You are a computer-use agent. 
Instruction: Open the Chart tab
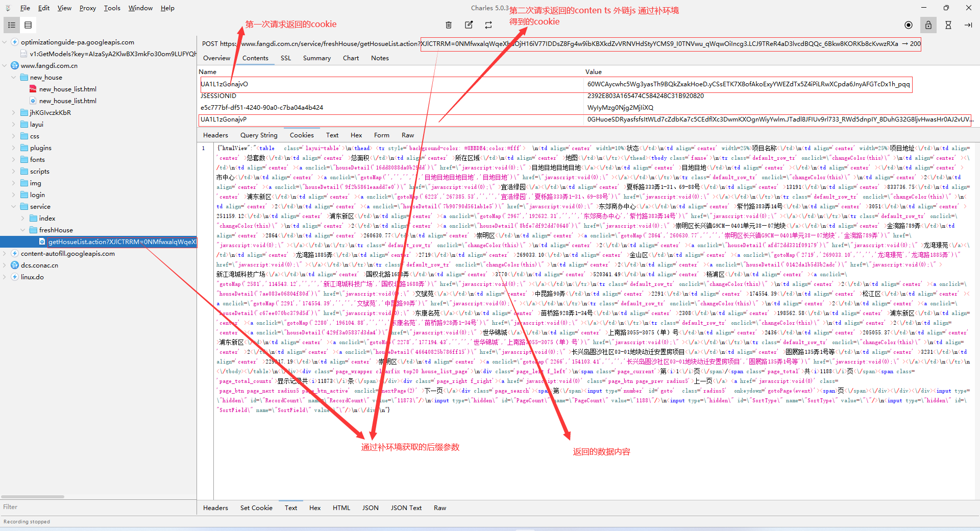351,58
